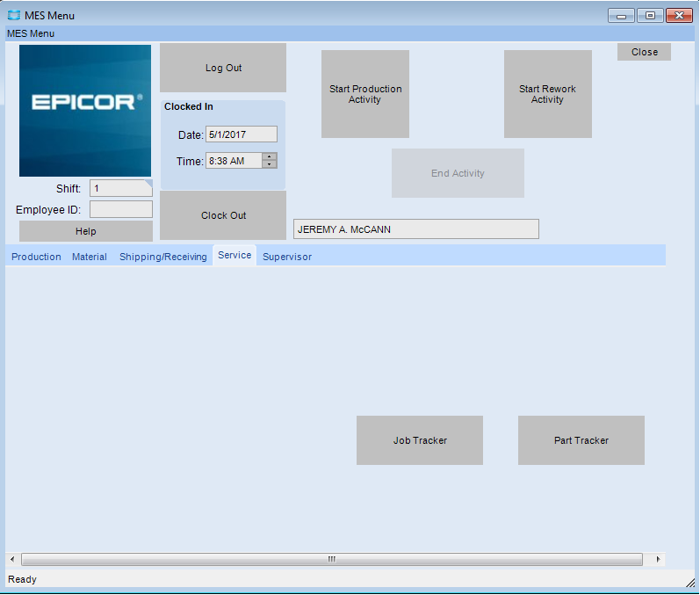This screenshot has width=700, height=595.
Task: Click the Time field showing 8:38 AM
Action: pos(234,161)
